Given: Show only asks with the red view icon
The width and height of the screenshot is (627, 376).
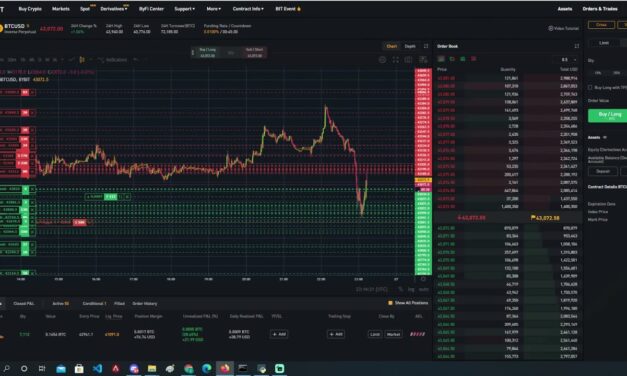Looking at the screenshot, I should coord(473,59).
